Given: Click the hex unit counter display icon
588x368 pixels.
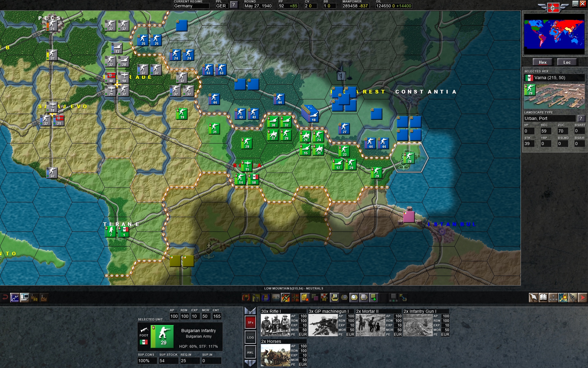Looking at the screenshot, I should [x=334, y=297].
